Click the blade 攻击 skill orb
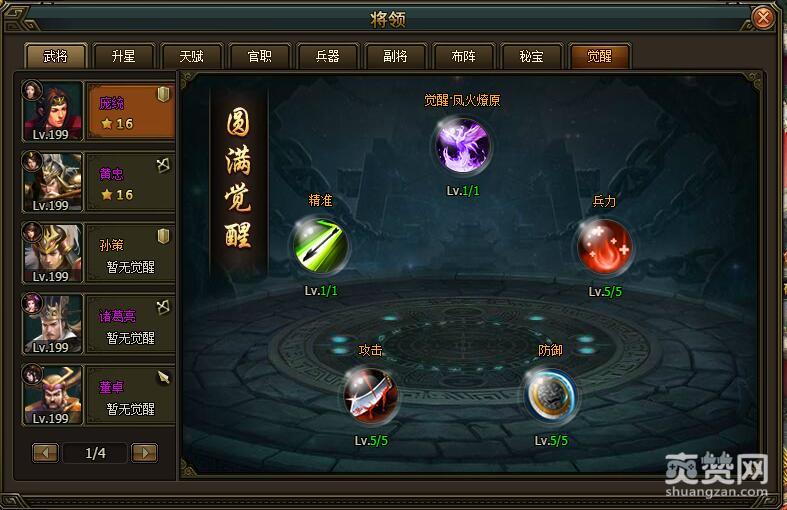Screen dimensions: 787x510 (371, 396)
